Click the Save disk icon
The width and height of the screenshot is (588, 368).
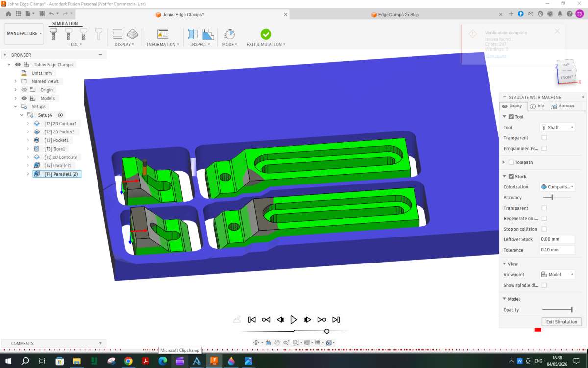tap(41, 14)
